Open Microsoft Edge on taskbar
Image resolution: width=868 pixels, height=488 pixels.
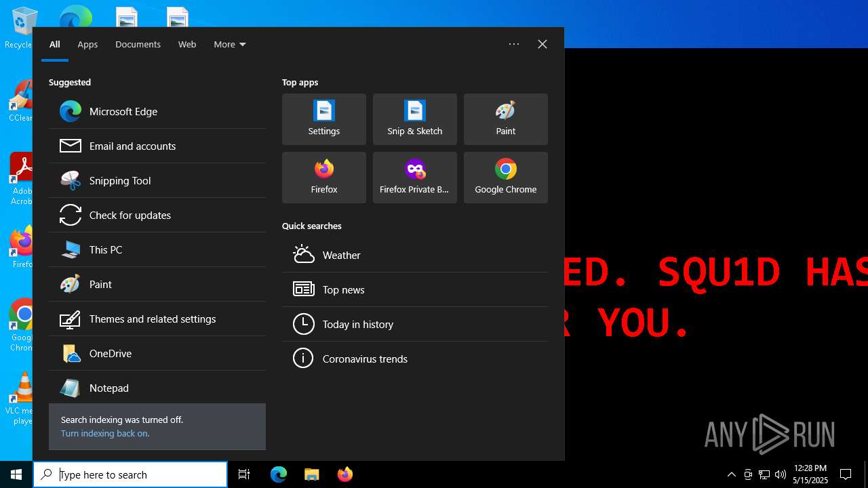279,474
